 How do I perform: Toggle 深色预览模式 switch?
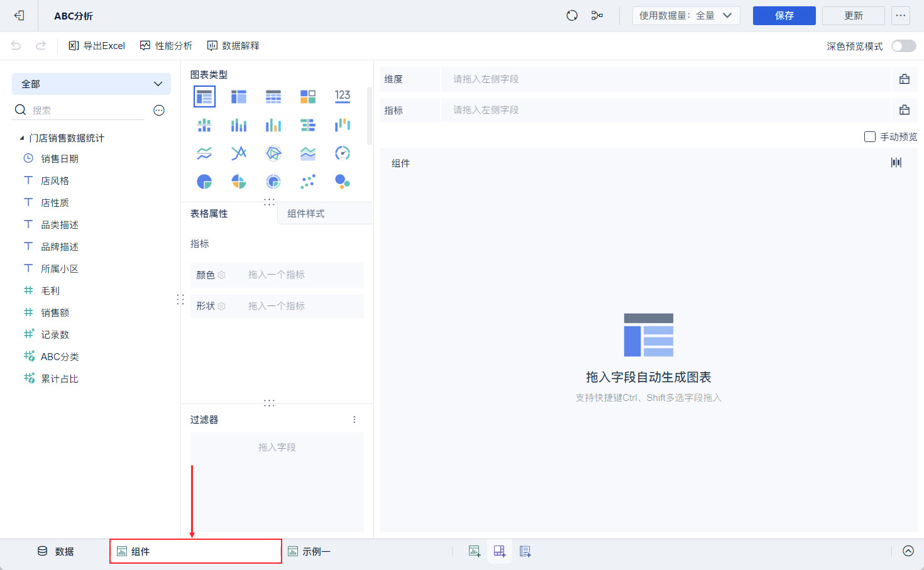904,46
